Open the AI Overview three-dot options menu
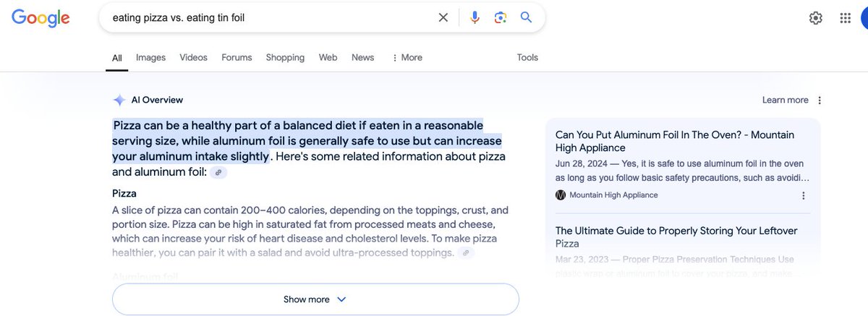 [820, 101]
